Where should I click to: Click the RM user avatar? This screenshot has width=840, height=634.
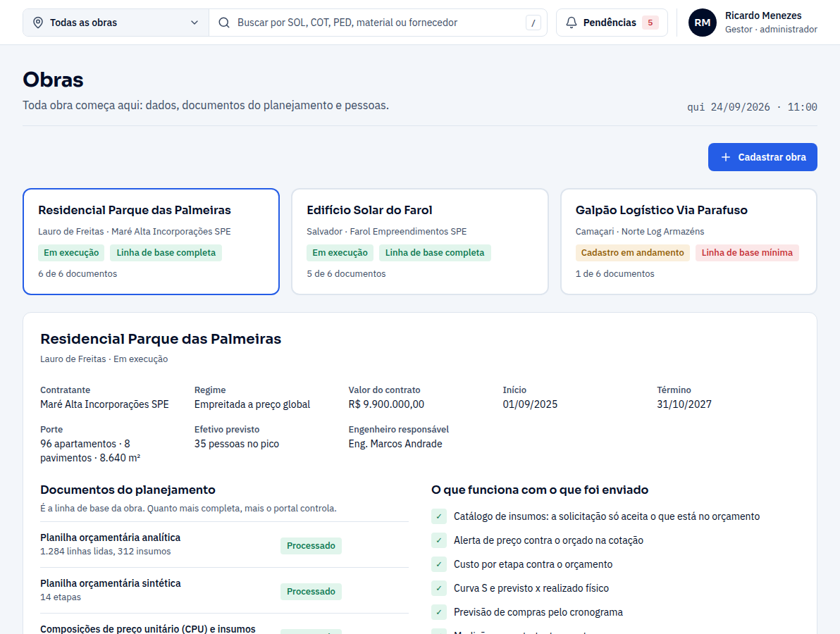[x=703, y=23]
